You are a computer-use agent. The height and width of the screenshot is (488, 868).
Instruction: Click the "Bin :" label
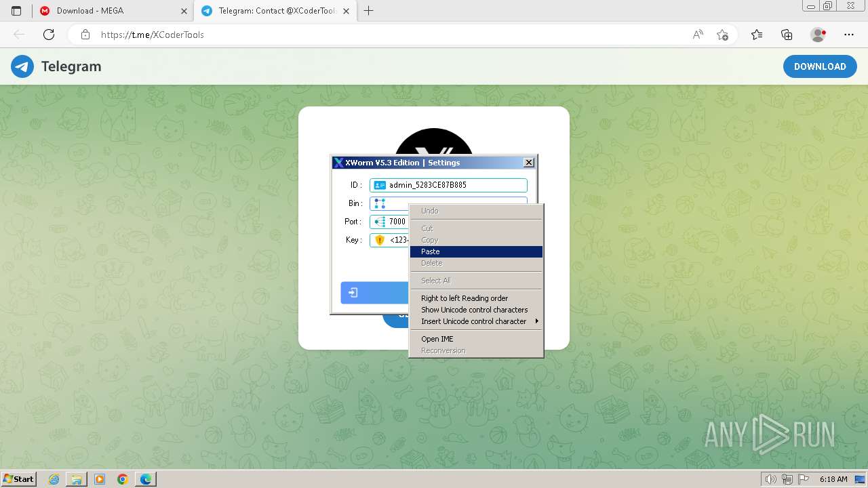click(x=355, y=203)
